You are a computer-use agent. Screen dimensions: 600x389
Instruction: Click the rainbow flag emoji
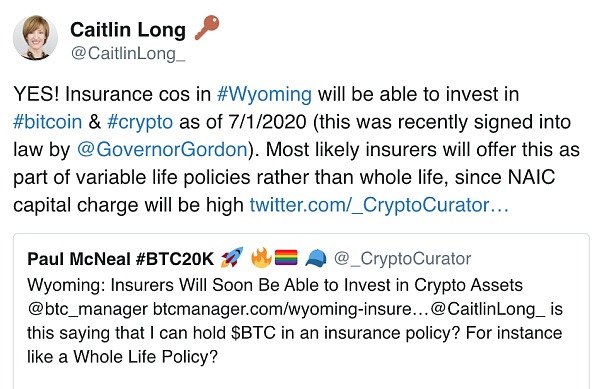click(286, 257)
